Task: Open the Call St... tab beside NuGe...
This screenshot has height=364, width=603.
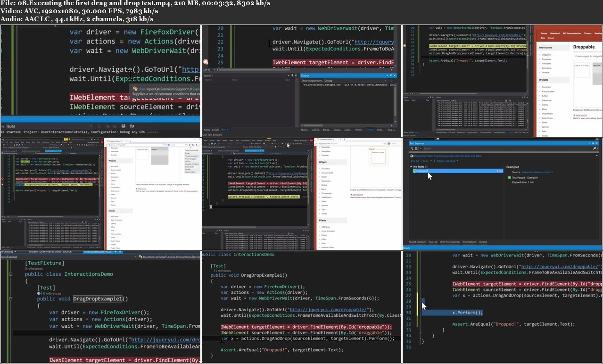Action: click(x=316, y=130)
